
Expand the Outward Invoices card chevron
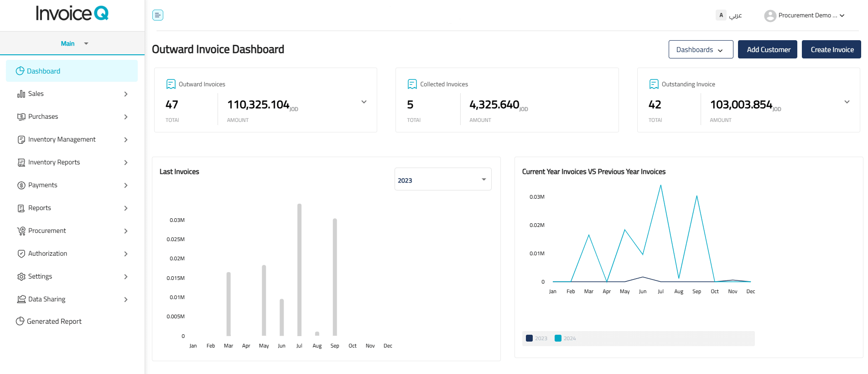pos(364,102)
